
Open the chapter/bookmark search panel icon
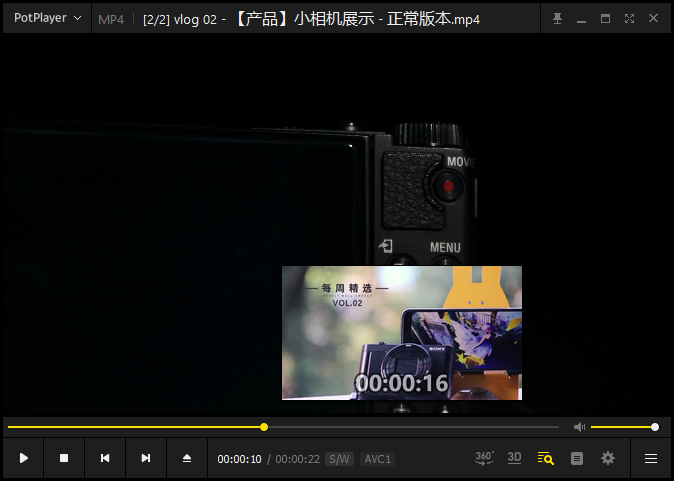[x=545, y=458]
